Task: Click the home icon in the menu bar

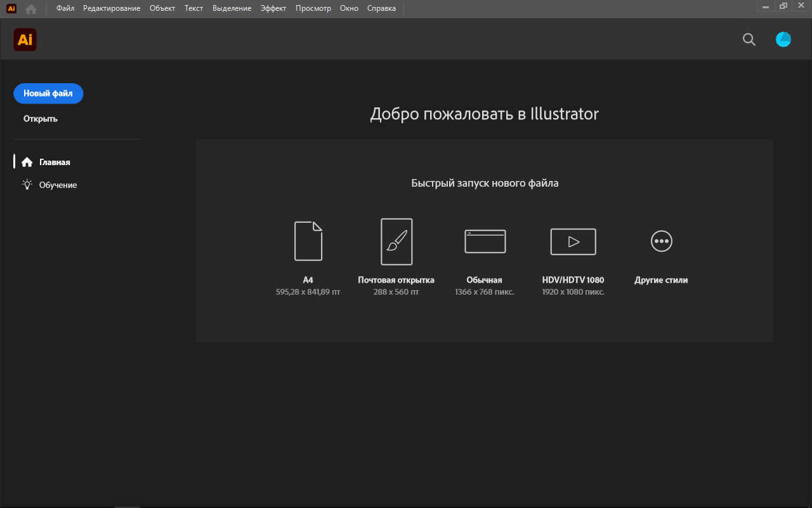Action: [x=31, y=9]
